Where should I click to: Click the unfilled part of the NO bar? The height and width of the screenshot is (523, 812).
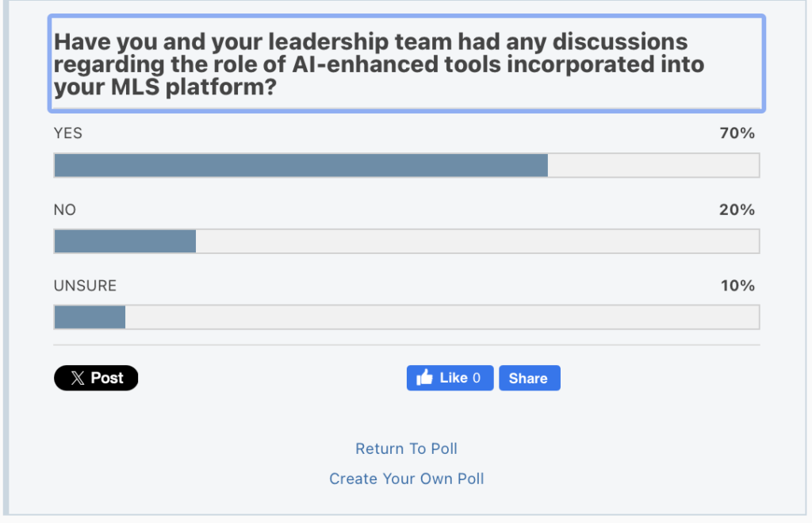[x=477, y=241]
